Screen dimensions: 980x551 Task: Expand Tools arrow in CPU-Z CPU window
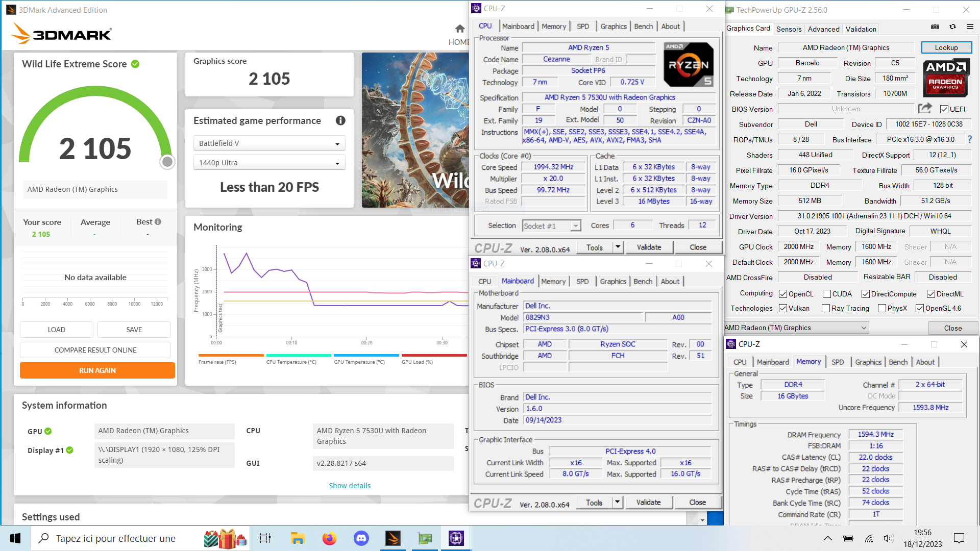click(x=618, y=247)
